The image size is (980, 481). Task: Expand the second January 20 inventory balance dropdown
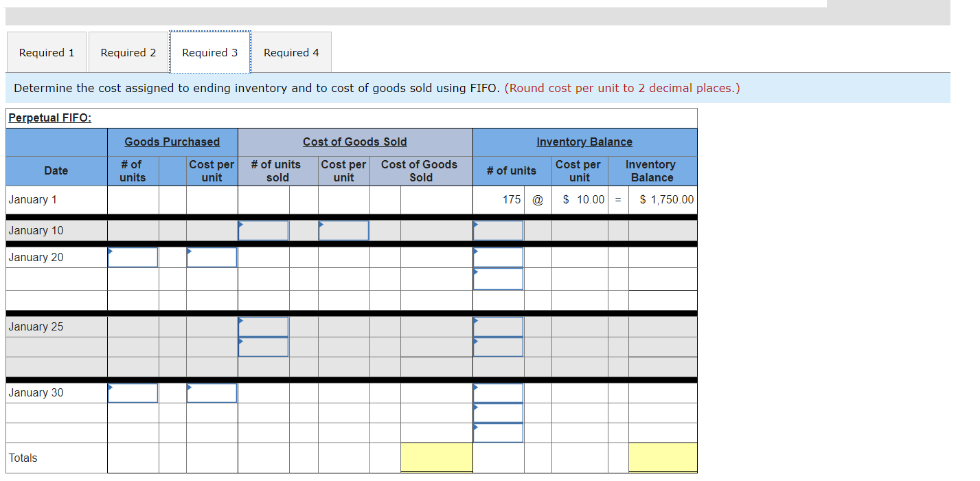click(x=498, y=278)
